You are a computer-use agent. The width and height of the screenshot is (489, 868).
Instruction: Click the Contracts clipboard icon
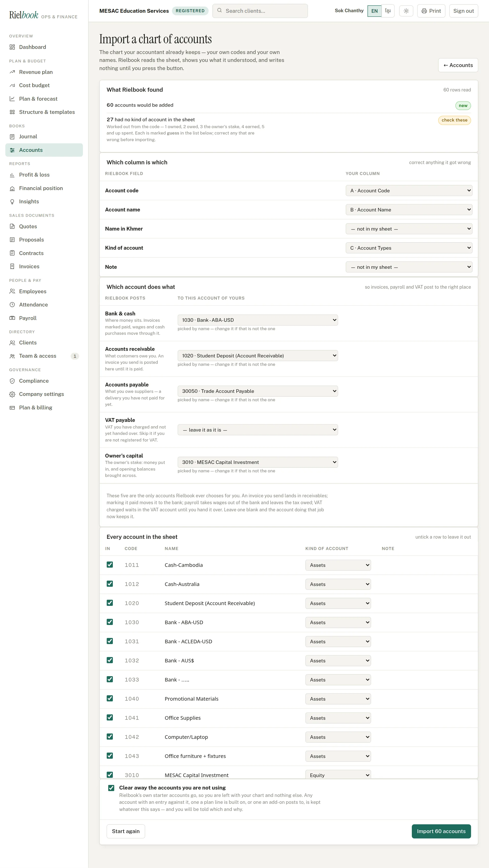(x=12, y=253)
